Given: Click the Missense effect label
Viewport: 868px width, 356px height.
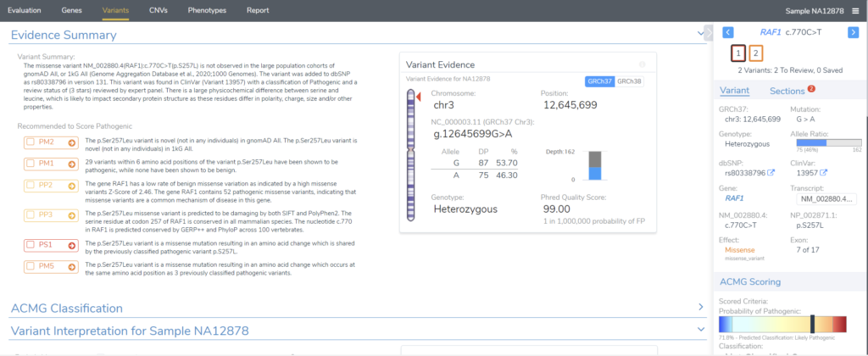Looking at the screenshot, I should 739,250.
